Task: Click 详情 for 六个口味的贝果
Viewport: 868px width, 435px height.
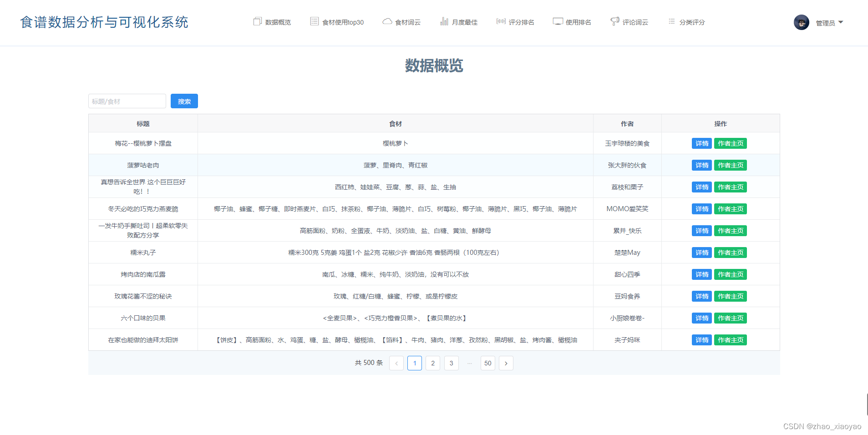Action: click(x=702, y=318)
